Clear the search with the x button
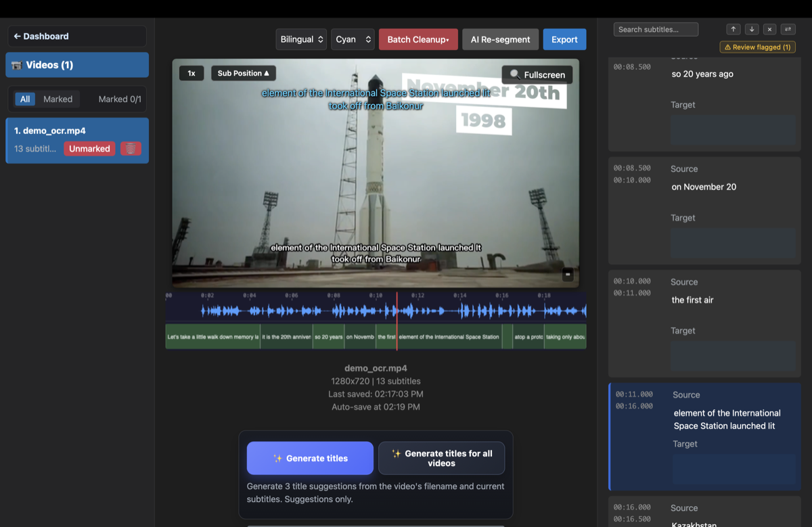 (x=769, y=29)
